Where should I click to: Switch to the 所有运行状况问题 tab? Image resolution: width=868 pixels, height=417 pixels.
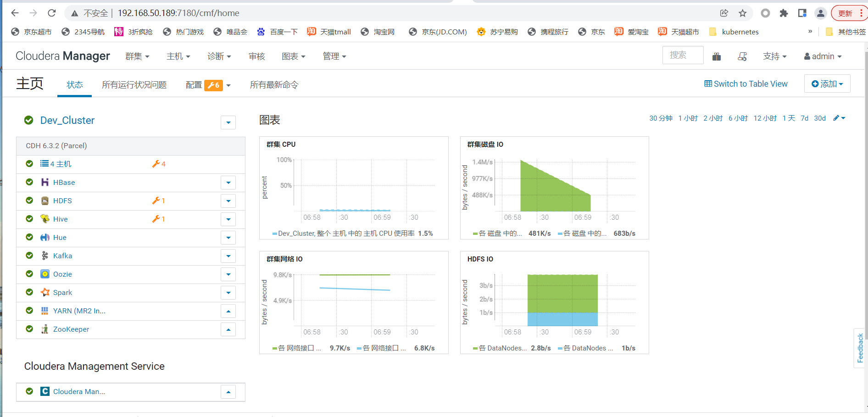tap(134, 85)
